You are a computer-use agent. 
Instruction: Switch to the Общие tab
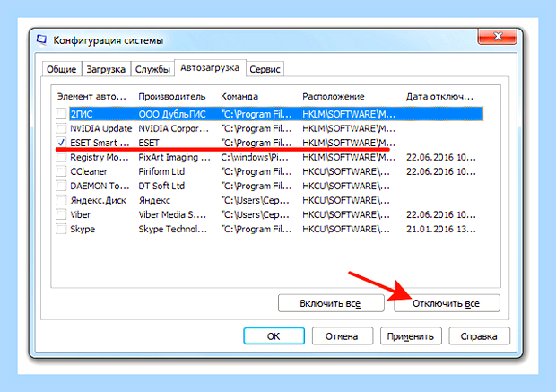coord(61,69)
